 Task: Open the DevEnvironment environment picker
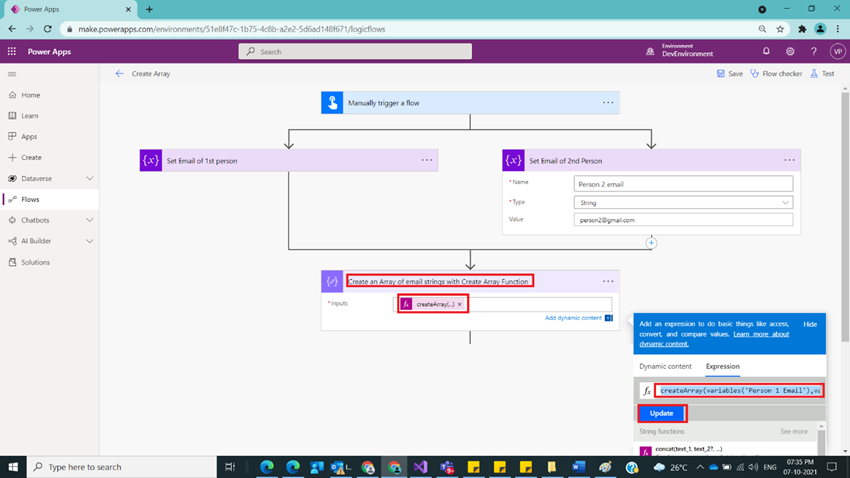(x=680, y=51)
